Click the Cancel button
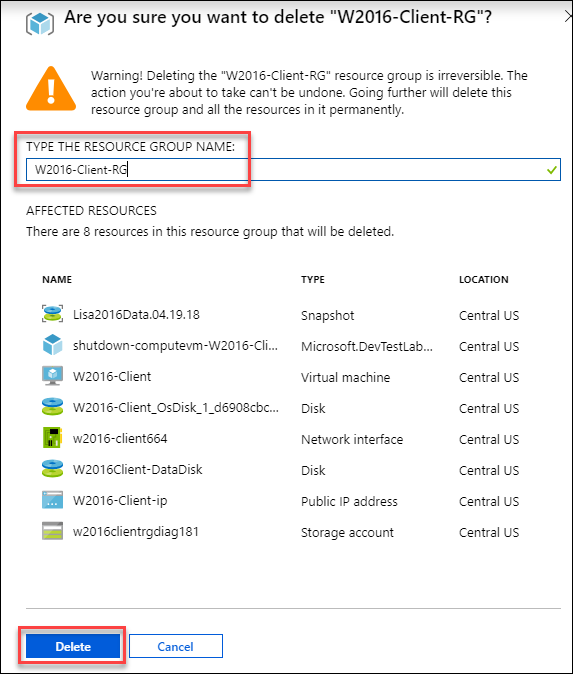Screen dimensions: 573x674 point(176,646)
